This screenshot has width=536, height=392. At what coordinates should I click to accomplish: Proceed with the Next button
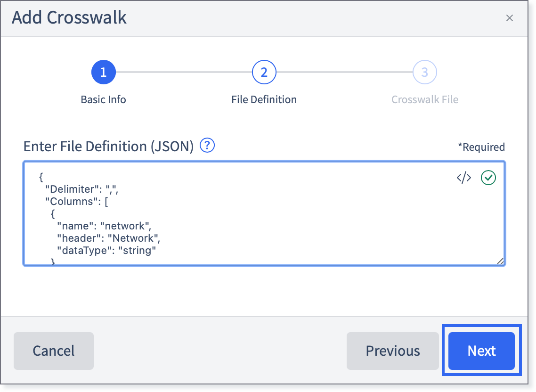(x=481, y=351)
